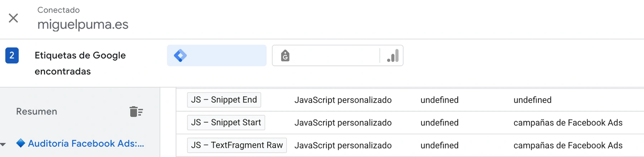Open the Auditoría Facebook Ads event
The image size is (644, 157).
(86, 143)
